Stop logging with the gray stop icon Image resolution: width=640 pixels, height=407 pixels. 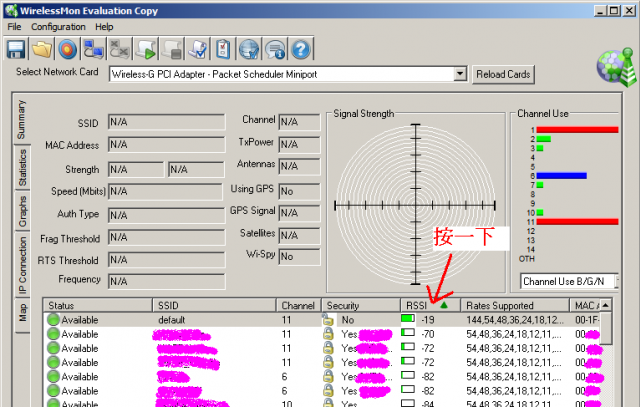171,49
